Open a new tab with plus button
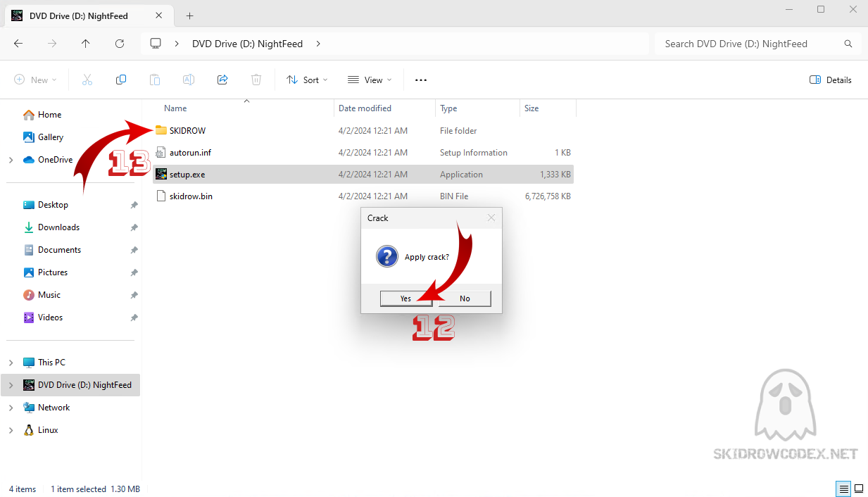Screen dimensions: 868x497 pos(189,15)
